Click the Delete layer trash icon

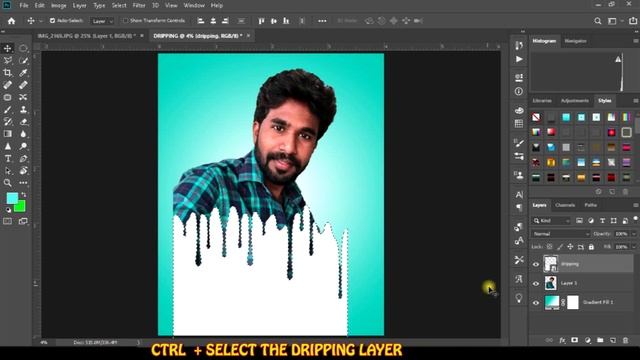[x=625, y=340]
